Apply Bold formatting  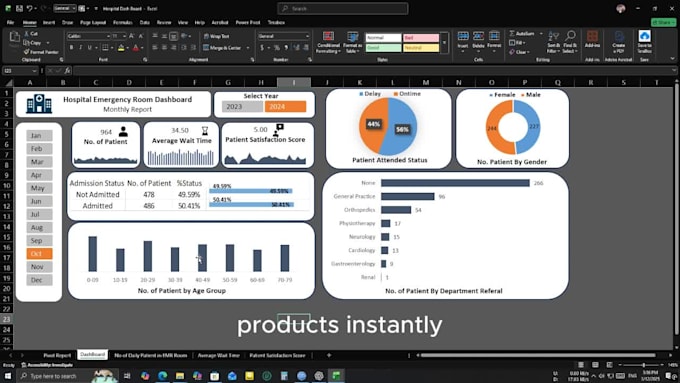pyautogui.click(x=71, y=48)
